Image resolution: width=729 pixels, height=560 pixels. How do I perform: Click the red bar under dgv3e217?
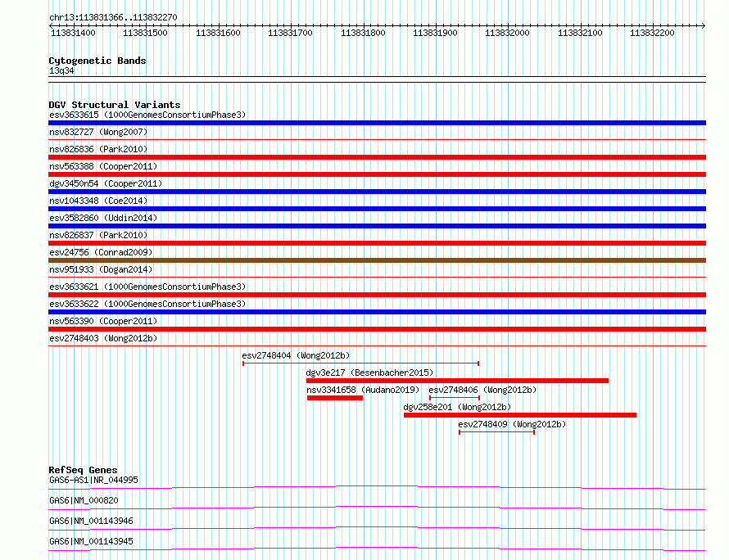[x=457, y=381]
